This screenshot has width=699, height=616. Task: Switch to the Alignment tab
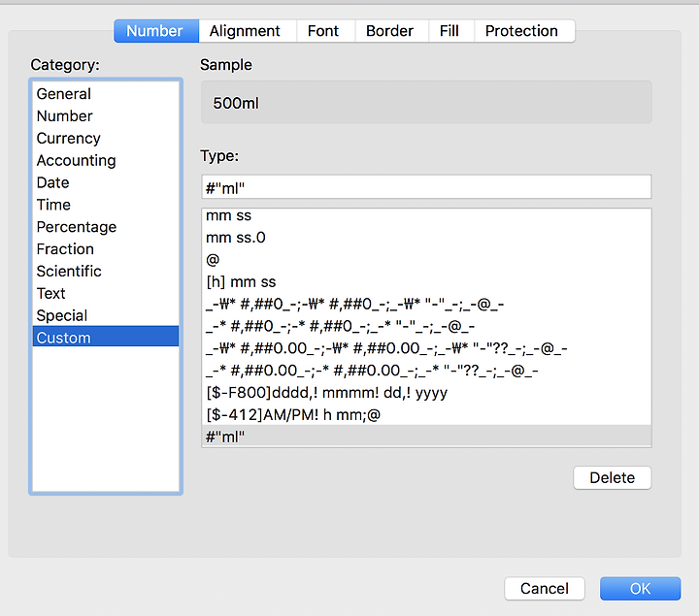click(x=248, y=31)
